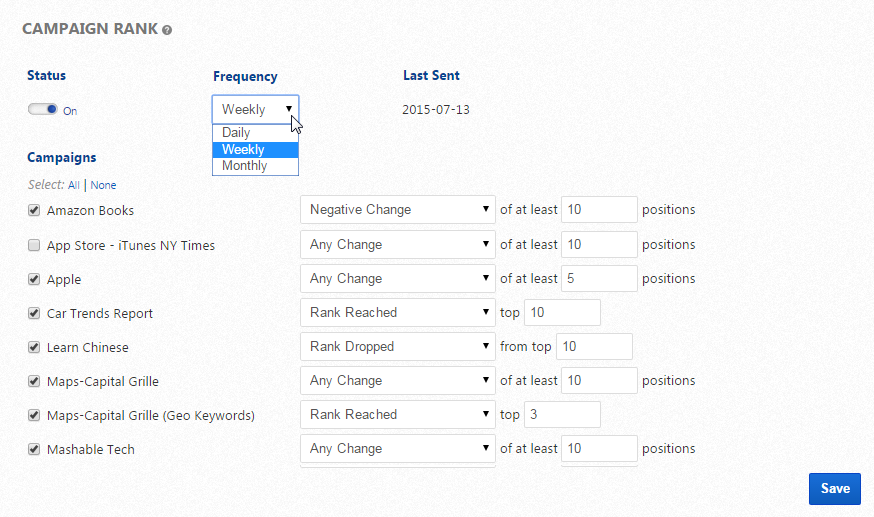The image size is (874, 517).
Task: Click the Save button
Action: click(834, 488)
